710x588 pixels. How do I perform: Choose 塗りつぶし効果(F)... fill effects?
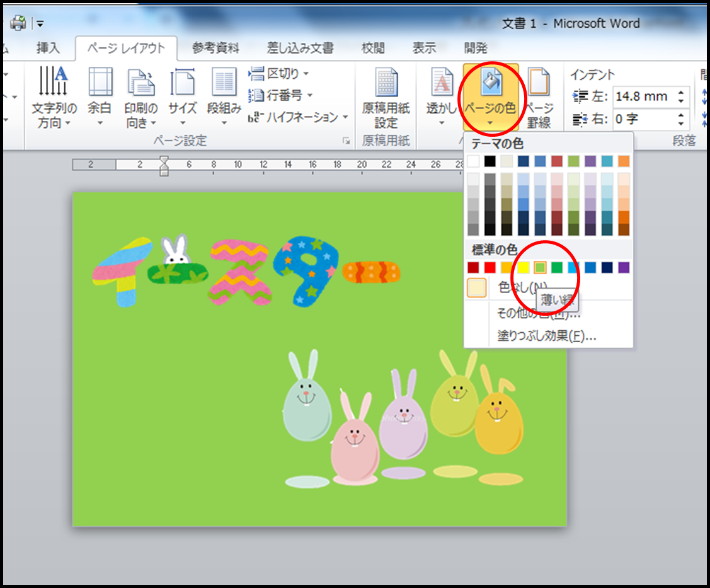pyautogui.click(x=548, y=336)
